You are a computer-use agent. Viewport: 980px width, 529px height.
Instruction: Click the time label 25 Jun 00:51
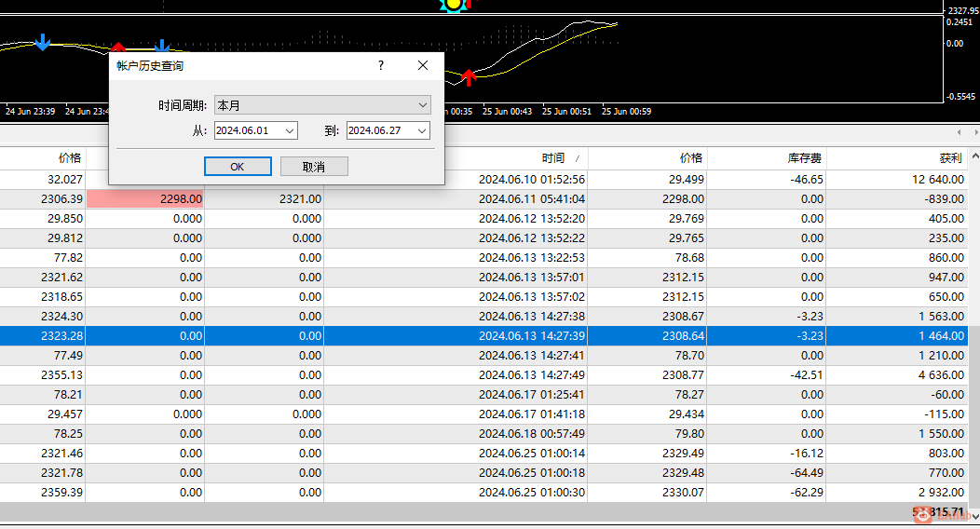(566, 111)
